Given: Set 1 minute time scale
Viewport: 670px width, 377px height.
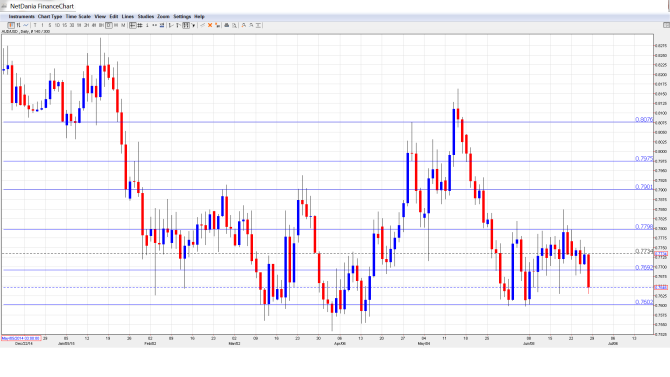Looking at the screenshot, I should coord(42,26).
